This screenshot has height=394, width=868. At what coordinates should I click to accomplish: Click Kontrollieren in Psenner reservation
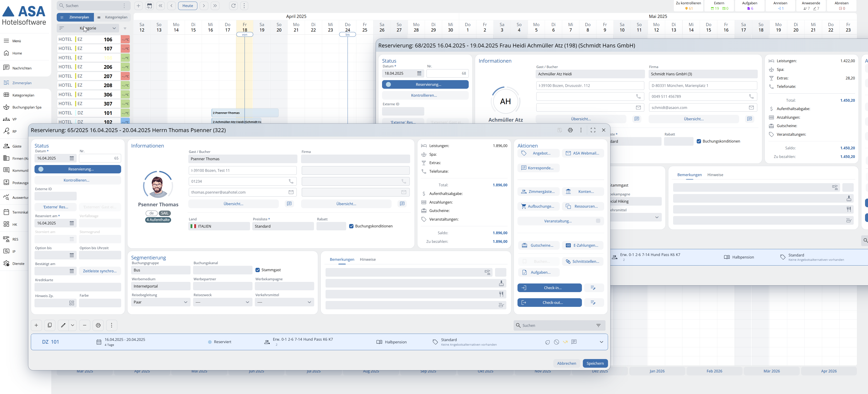pyautogui.click(x=78, y=180)
